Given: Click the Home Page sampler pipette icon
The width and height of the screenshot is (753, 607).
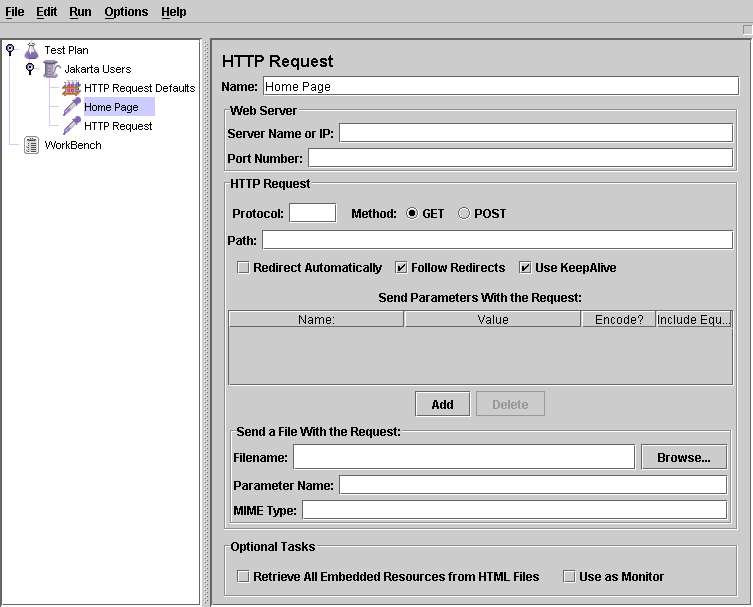Looking at the screenshot, I should coord(72,107).
